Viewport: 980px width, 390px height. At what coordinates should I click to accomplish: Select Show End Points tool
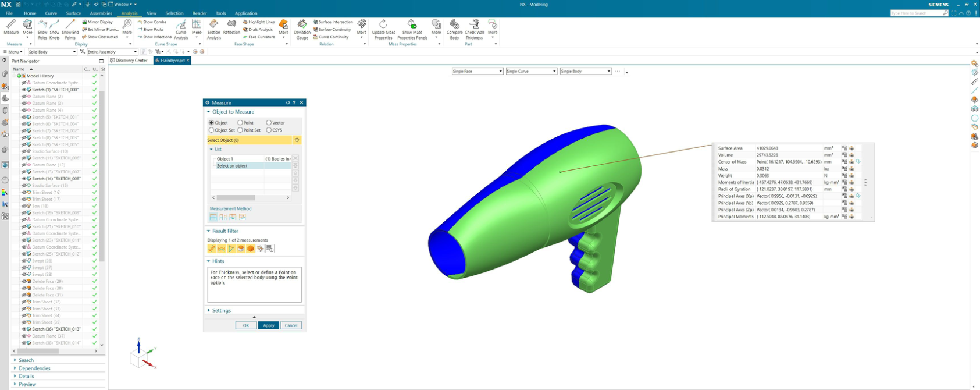70,30
